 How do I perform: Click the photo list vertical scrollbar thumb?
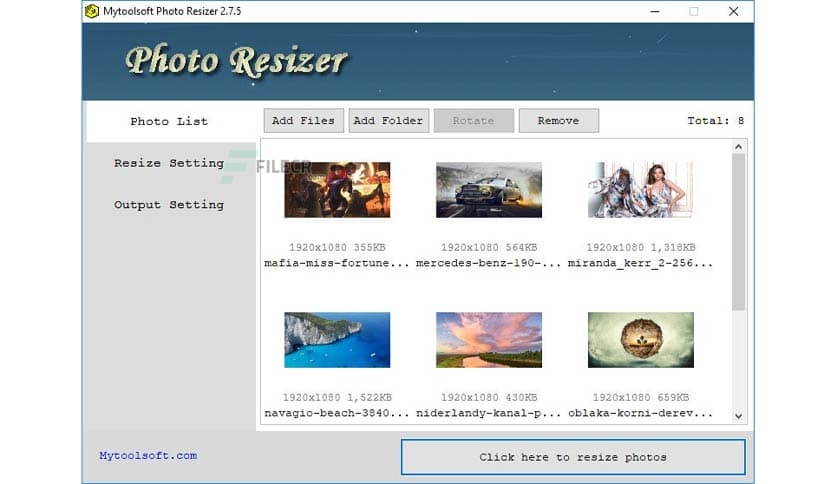pos(738,232)
